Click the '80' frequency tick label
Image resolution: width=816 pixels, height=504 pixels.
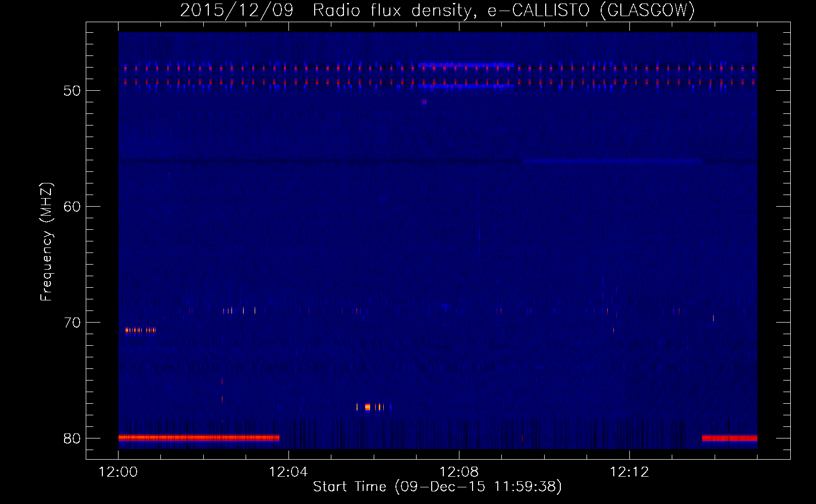click(72, 438)
